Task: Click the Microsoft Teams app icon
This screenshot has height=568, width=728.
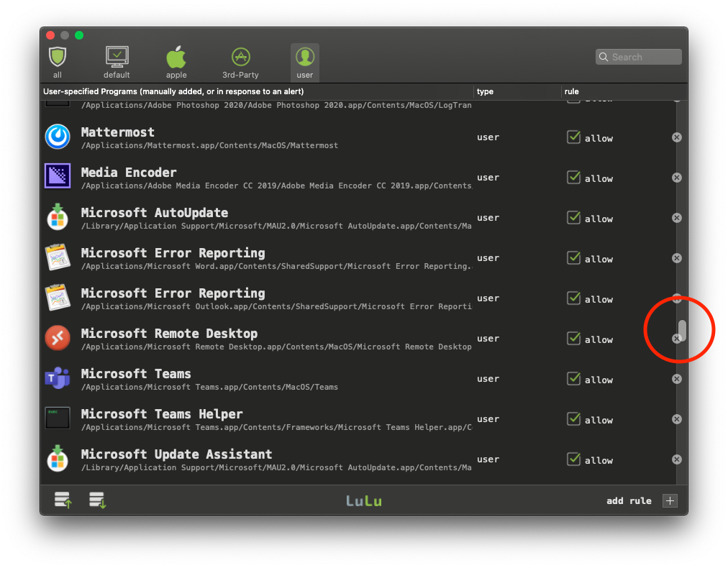Action: 58,378
